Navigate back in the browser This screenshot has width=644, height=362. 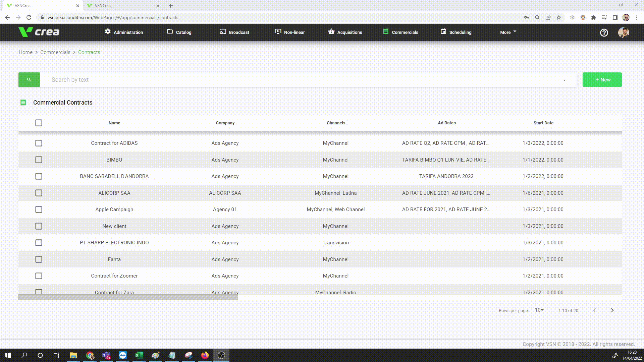[7, 17]
